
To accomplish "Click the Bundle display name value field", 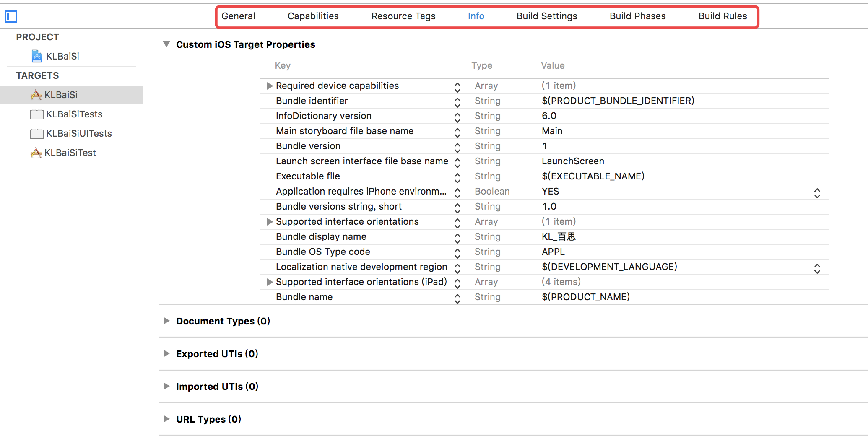I will coord(559,237).
